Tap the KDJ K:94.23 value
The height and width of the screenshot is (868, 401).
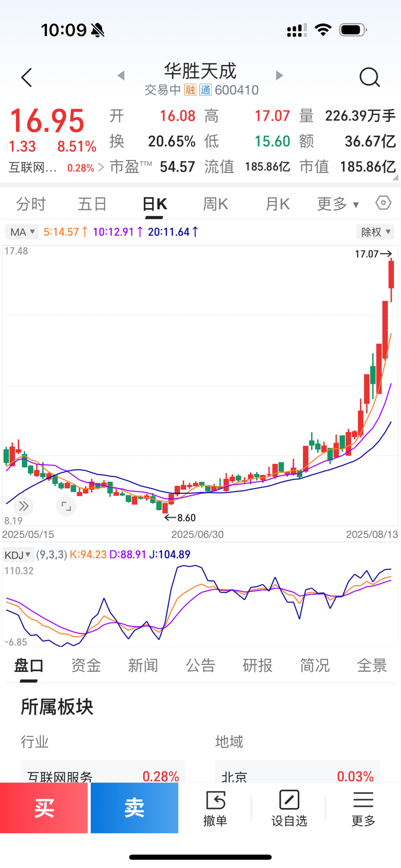click(x=88, y=555)
